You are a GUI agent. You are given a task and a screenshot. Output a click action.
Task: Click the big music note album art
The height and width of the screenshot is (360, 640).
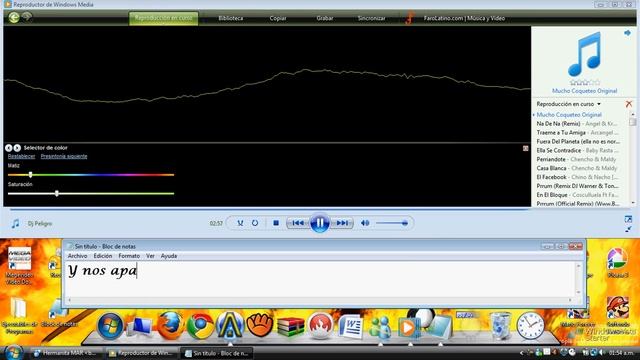(584, 54)
